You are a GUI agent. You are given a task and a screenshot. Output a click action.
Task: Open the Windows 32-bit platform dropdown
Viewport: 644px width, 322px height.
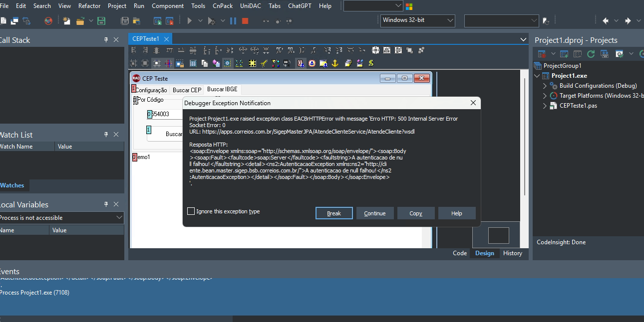tap(417, 20)
